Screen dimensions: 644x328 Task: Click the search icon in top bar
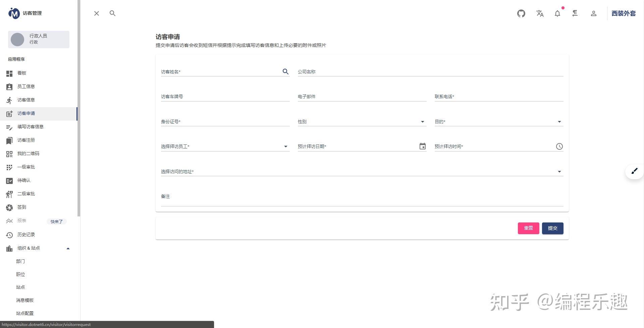[x=112, y=13]
